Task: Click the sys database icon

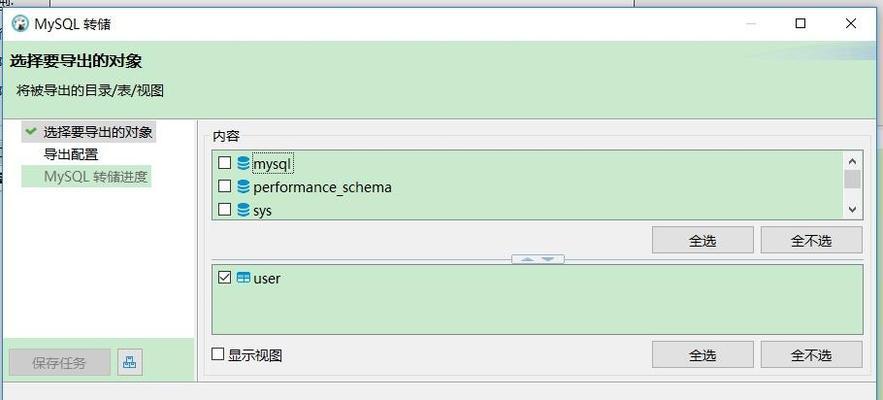Action: pos(244,210)
